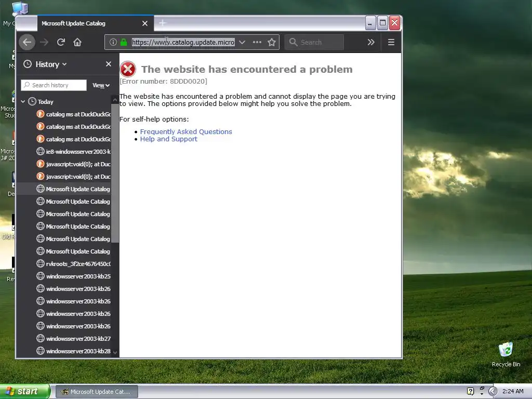Viewport: 532px width, 399px height.
Task: Click the History clock icon in sidebar header
Action: coord(28,64)
